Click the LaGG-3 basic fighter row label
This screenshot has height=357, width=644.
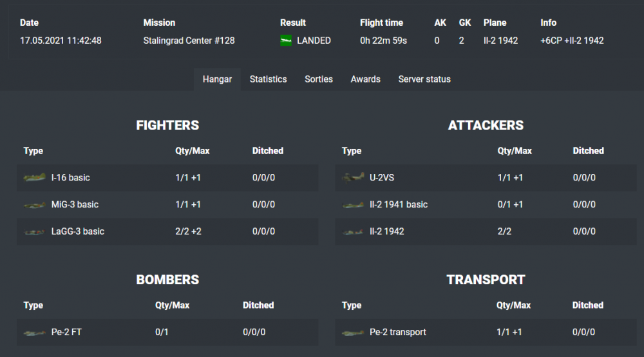[x=77, y=231]
